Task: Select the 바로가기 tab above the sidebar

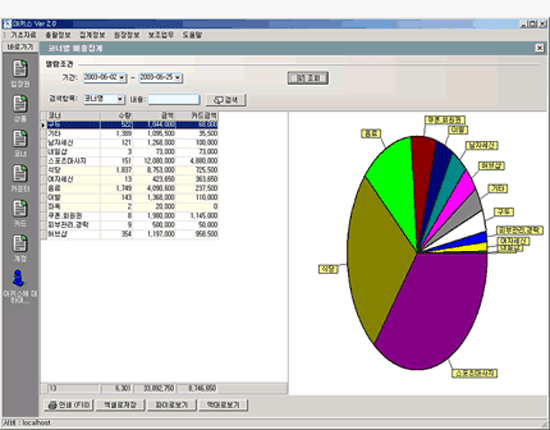Action: (20, 47)
